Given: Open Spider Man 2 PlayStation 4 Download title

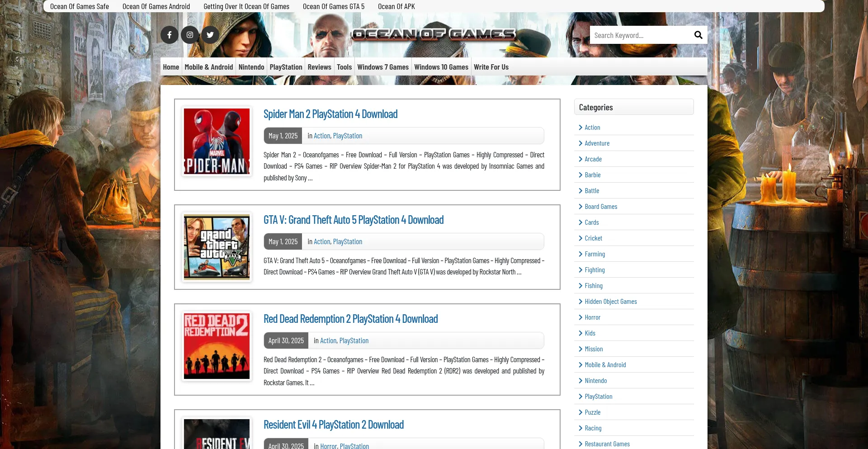Looking at the screenshot, I should 330,114.
